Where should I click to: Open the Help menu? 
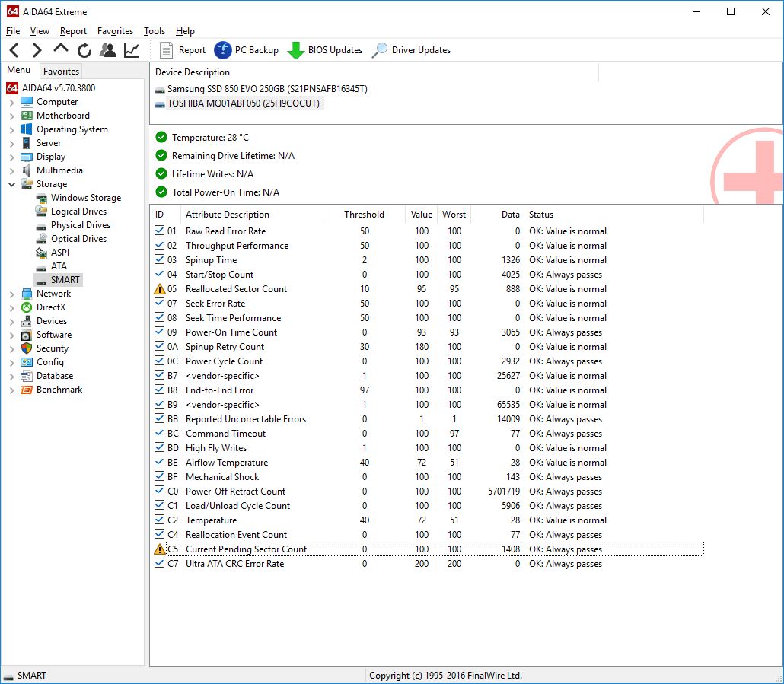click(185, 31)
